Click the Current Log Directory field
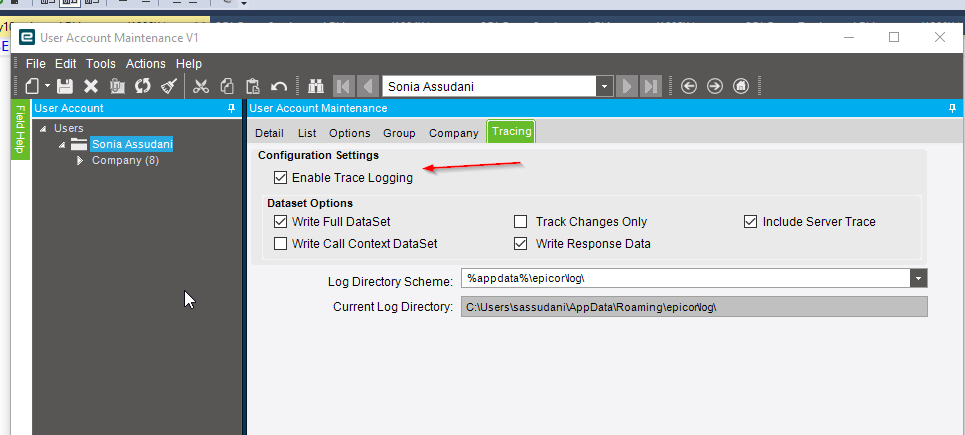The width and height of the screenshot is (965, 435). 694,306
